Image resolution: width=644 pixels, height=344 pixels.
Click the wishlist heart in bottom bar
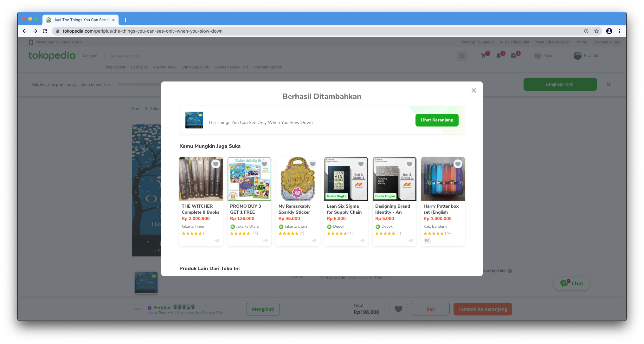point(398,309)
